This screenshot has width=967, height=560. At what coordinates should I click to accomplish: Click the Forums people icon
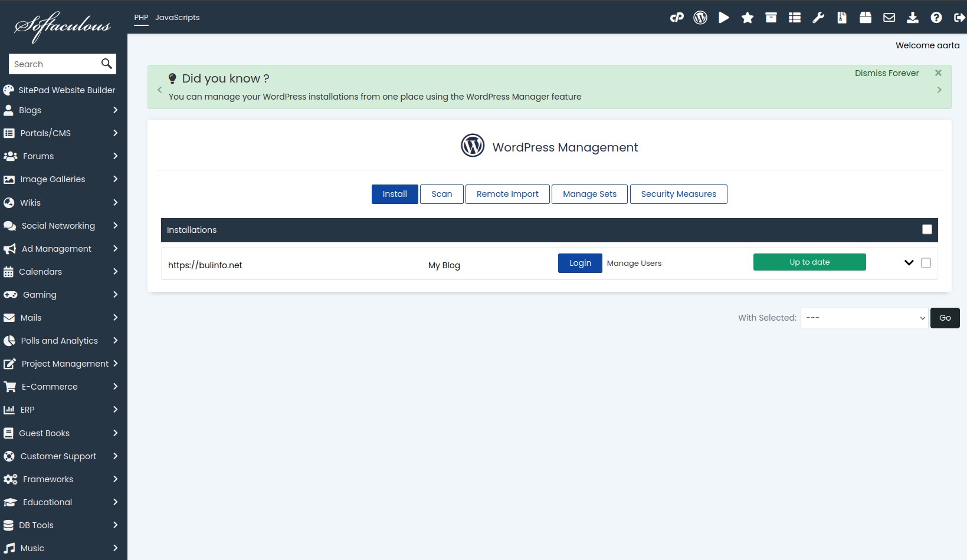[x=10, y=156]
